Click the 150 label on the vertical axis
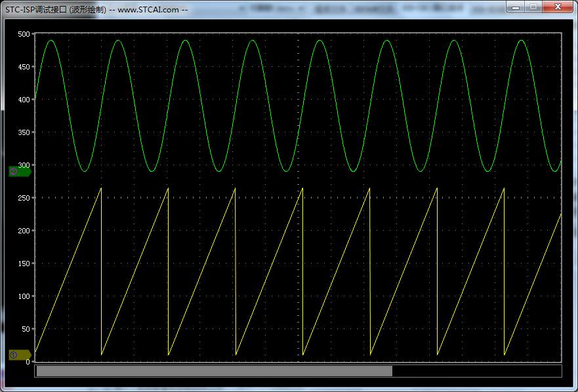The height and width of the screenshot is (392, 578). (x=24, y=264)
